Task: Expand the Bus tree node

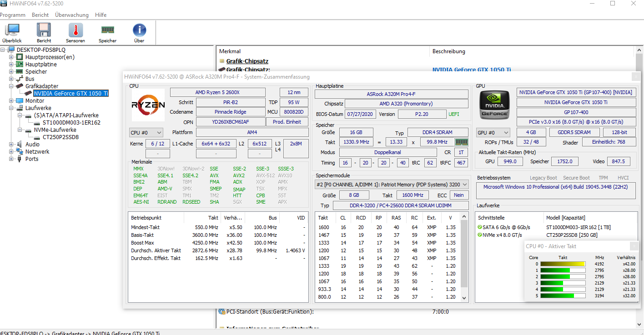Action: coord(11,79)
